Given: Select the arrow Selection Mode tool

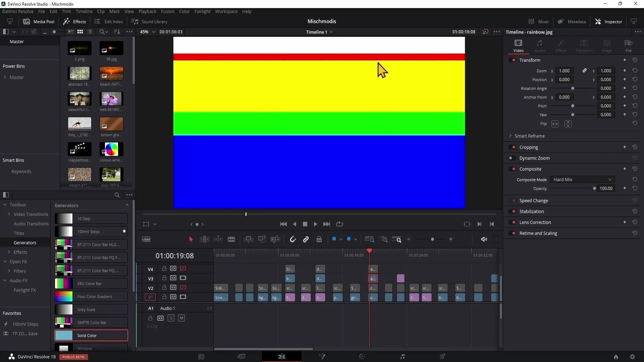Looking at the screenshot, I should pos(191,239).
